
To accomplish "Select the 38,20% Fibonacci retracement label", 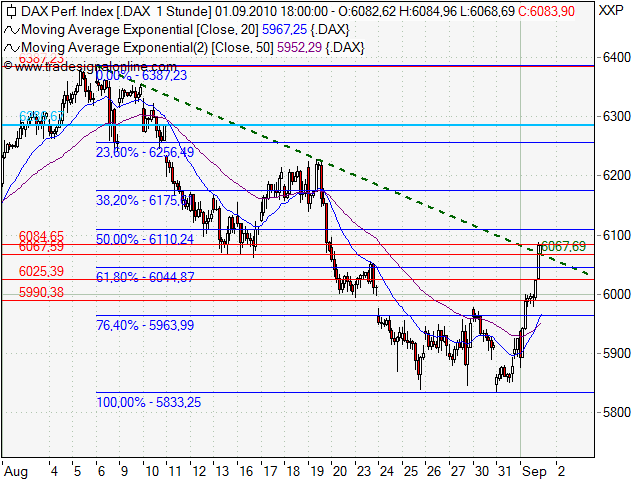I will pos(144,200).
